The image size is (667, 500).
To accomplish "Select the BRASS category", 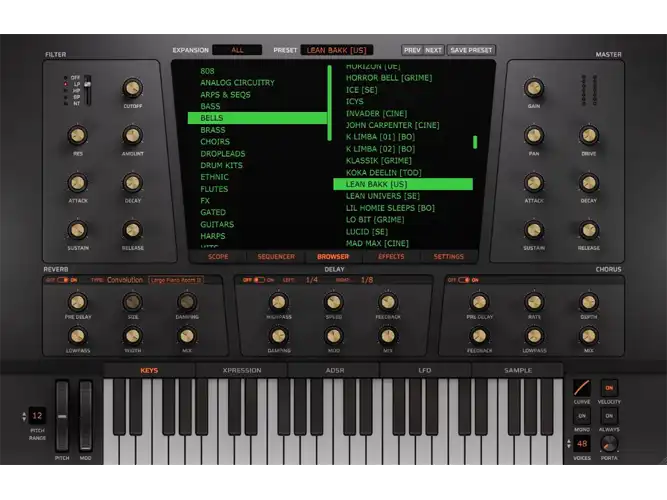I will coord(257,130).
